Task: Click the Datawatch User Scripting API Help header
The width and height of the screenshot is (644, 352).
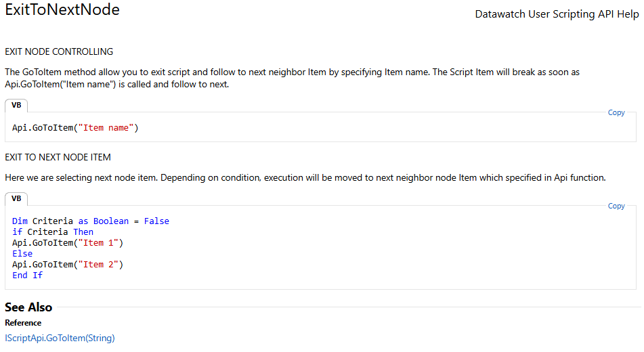Action: click(557, 14)
